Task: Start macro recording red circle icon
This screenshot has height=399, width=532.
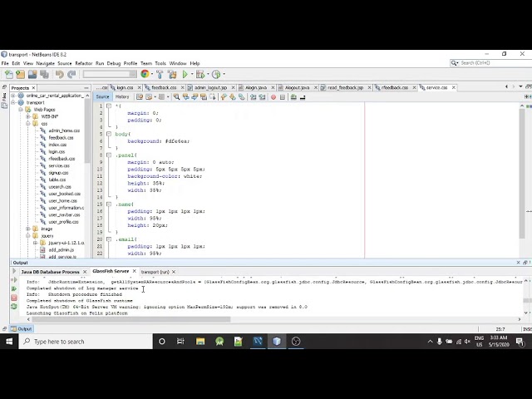Action: [x=273, y=97]
